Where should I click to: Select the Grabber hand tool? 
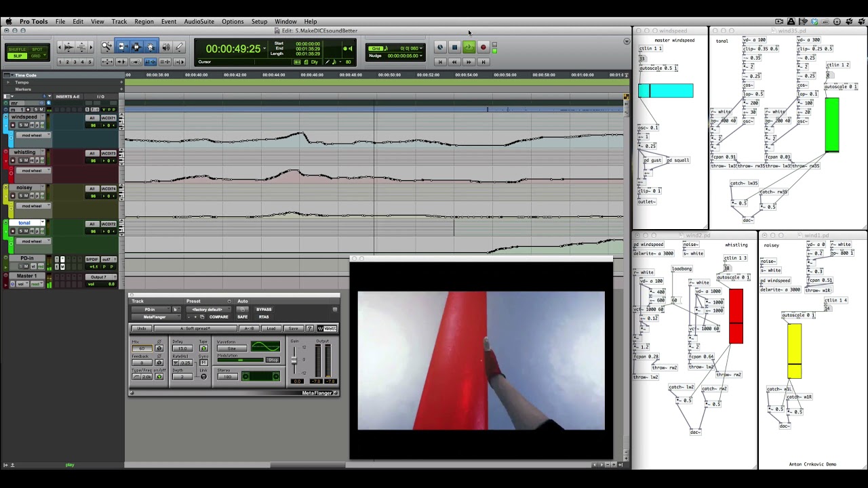(x=151, y=47)
